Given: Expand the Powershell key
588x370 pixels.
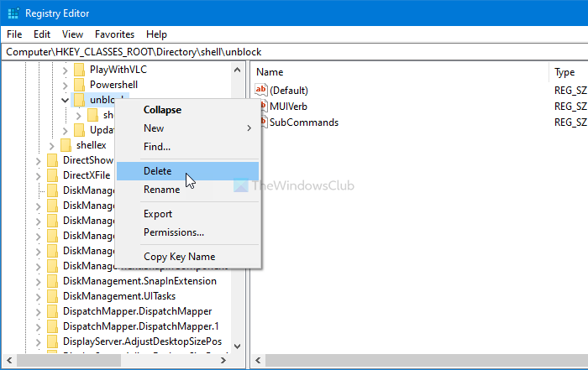Looking at the screenshot, I should click(x=66, y=86).
